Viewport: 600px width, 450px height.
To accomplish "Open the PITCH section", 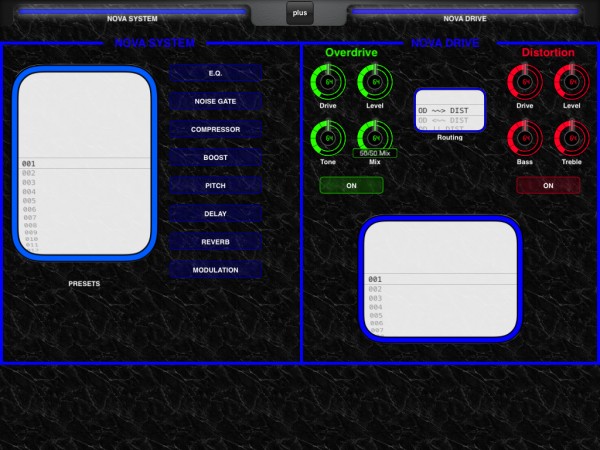I will coord(215,186).
